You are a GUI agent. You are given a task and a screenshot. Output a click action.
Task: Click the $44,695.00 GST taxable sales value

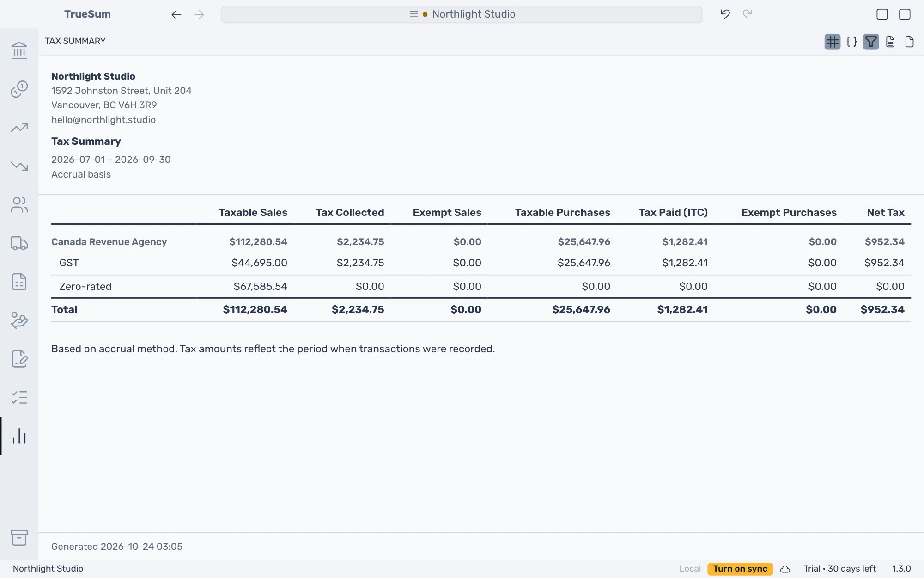coord(259,263)
